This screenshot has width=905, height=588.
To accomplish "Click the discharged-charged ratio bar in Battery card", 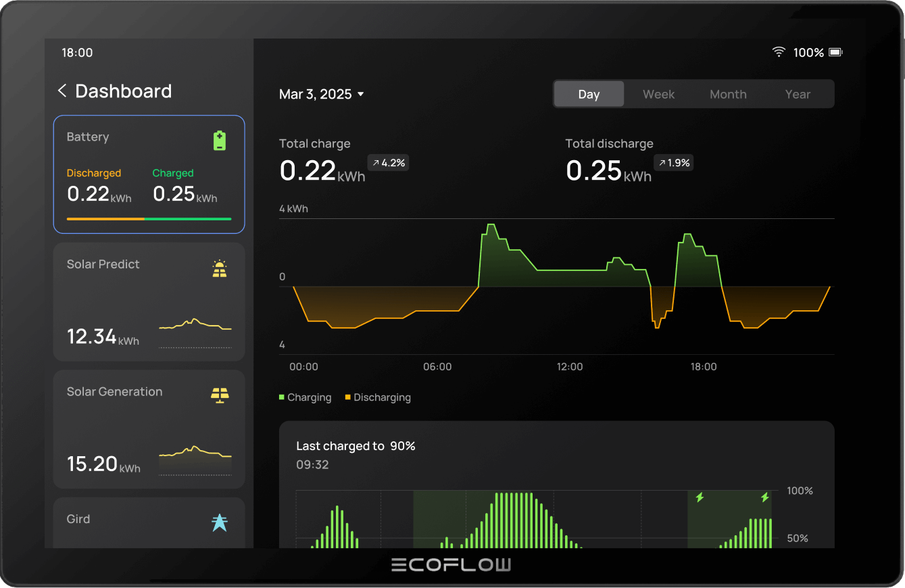I will coord(149,219).
